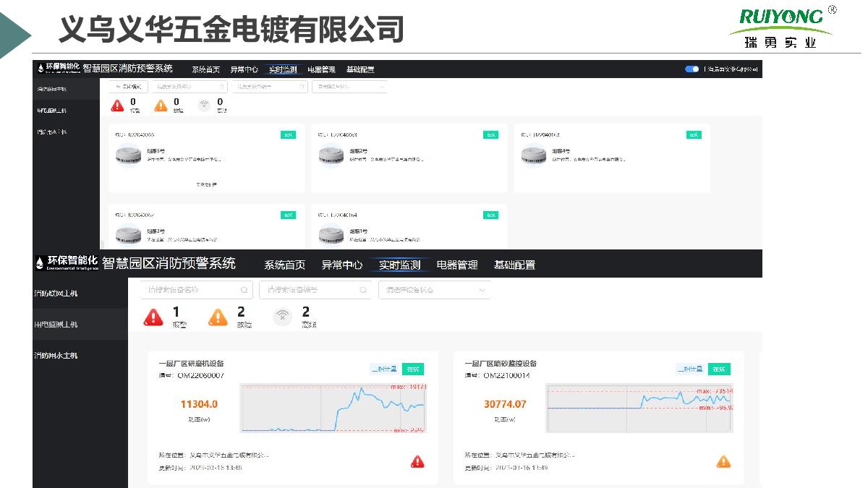Open the 烟感1号 smoke detector image
The height and width of the screenshot is (488, 868).
click(331, 235)
